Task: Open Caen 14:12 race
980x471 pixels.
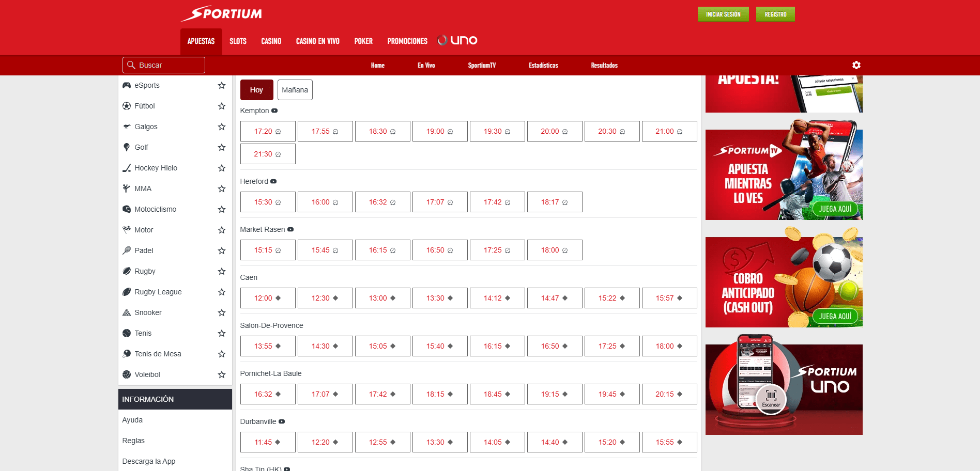Action: pos(497,298)
